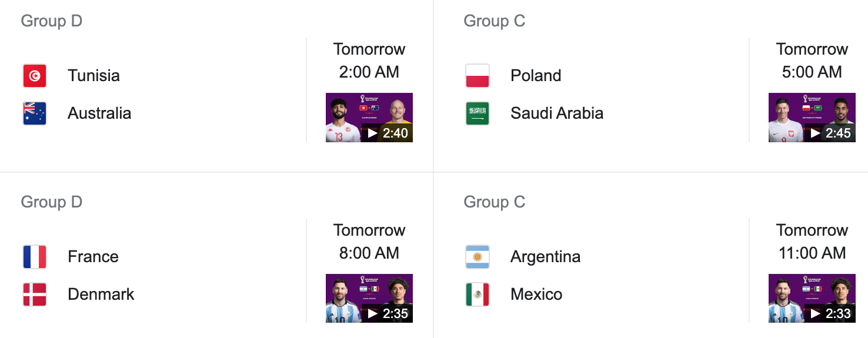This screenshot has width=868, height=338.
Task: Play the Poland vs Saudi Arabia preview video
Action: coord(812,118)
